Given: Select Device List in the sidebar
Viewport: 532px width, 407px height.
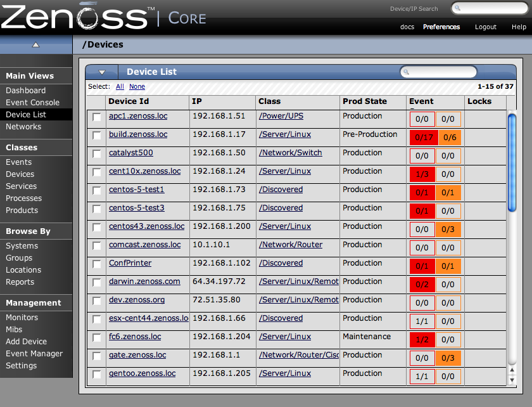Looking at the screenshot, I should 26,115.
